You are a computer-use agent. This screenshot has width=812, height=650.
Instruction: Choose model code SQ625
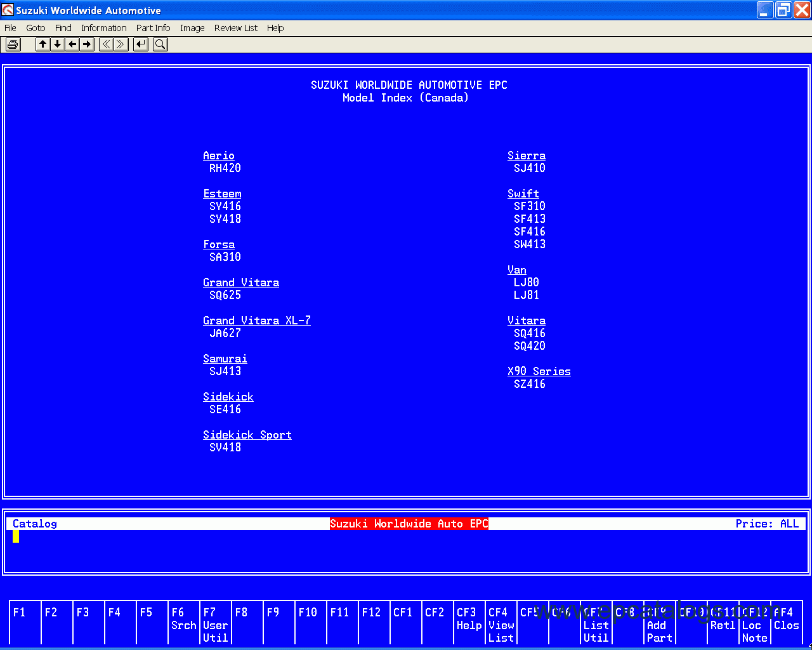coord(225,295)
